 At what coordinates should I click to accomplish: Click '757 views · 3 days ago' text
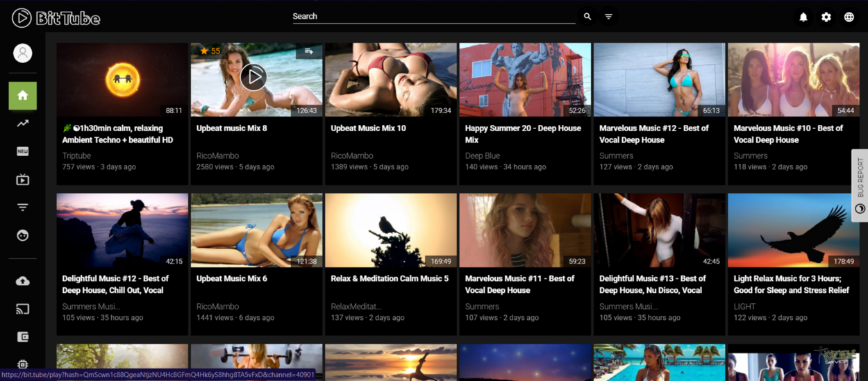pyautogui.click(x=99, y=167)
